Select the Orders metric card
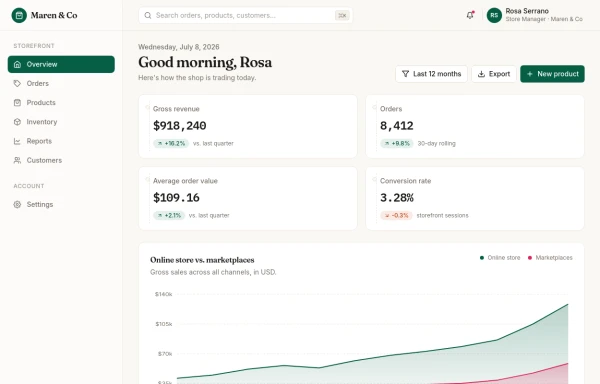The width and height of the screenshot is (600, 384). pos(475,126)
